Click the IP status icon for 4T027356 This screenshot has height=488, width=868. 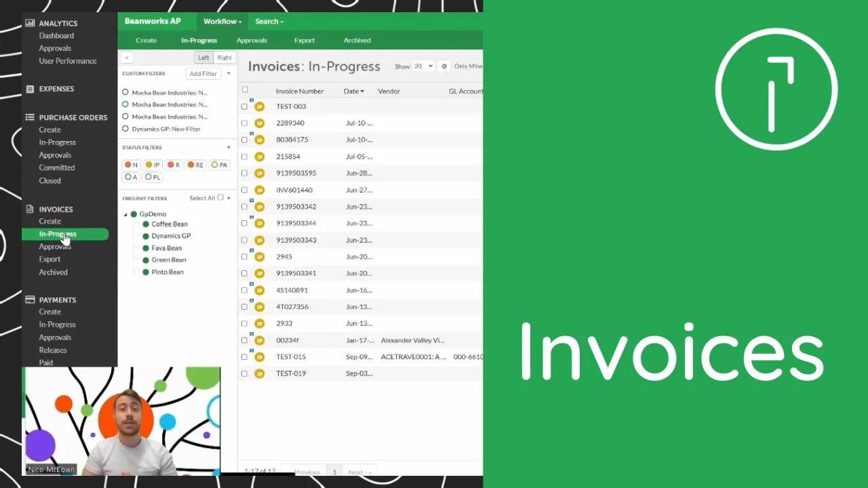[x=259, y=307]
